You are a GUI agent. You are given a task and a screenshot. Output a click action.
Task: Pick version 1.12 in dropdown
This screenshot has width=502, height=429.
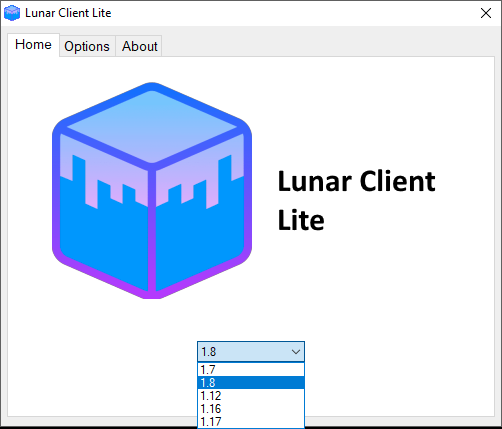tap(251, 396)
